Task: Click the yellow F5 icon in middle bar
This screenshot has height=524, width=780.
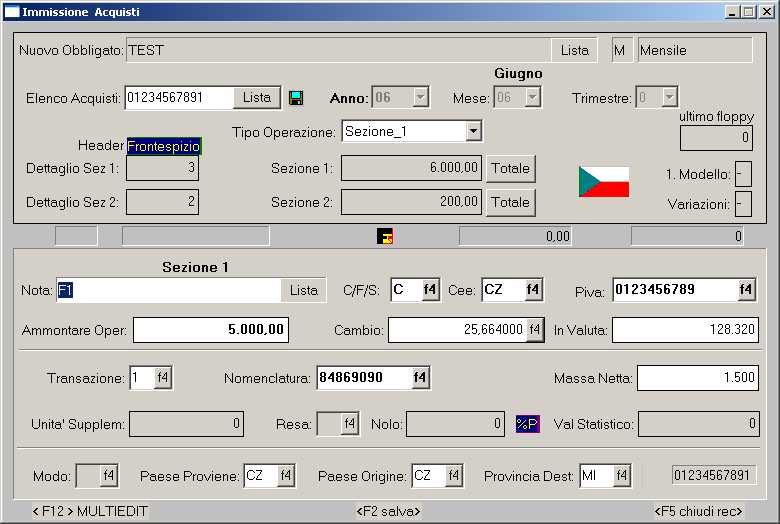Action: click(x=385, y=236)
